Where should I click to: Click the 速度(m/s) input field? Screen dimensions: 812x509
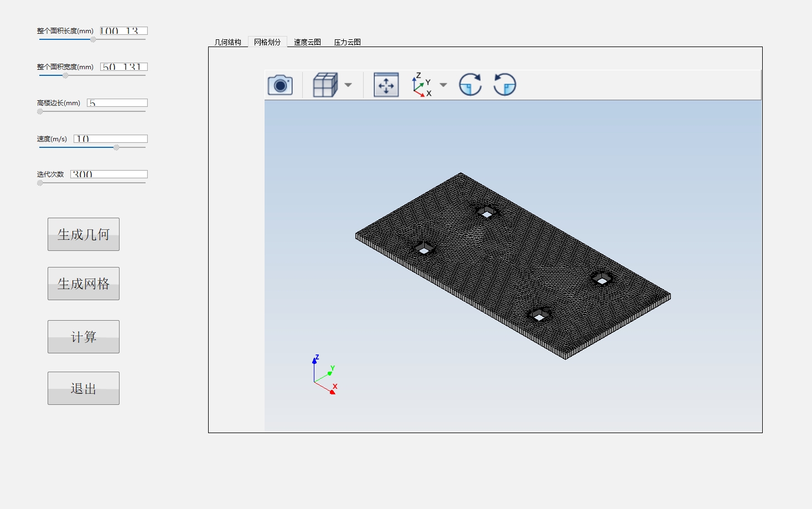(111, 139)
